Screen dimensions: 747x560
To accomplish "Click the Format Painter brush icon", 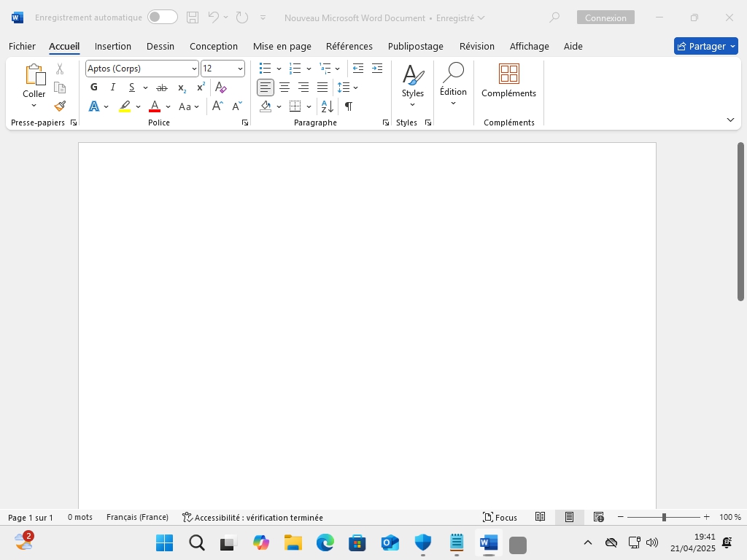I will (60, 106).
